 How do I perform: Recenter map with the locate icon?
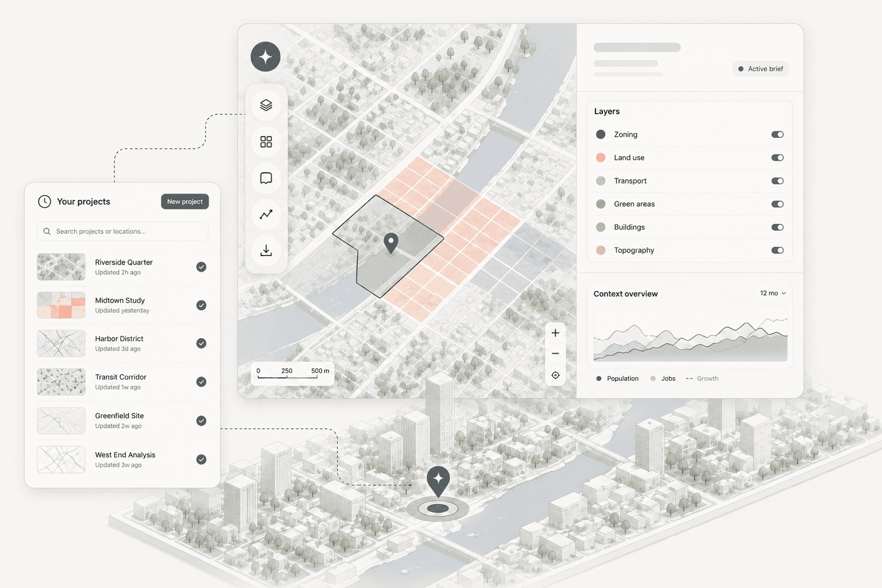pyautogui.click(x=555, y=376)
